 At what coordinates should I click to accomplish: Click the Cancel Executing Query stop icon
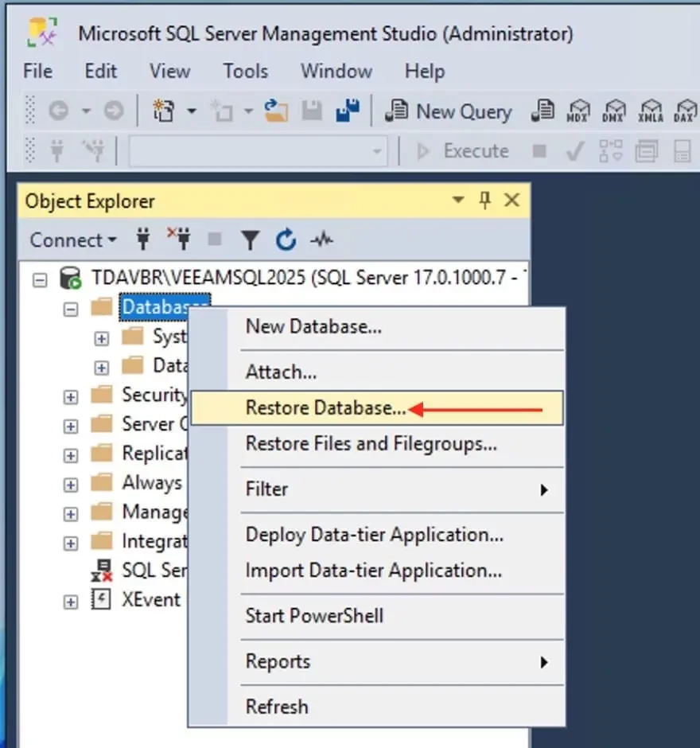pyautogui.click(x=539, y=151)
